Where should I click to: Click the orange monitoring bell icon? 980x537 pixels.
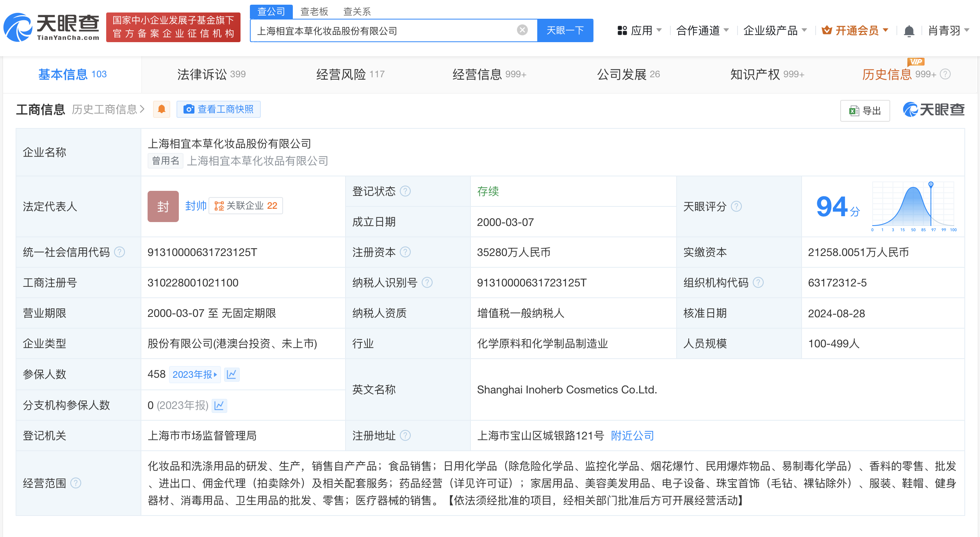click(x=162, y=109)
